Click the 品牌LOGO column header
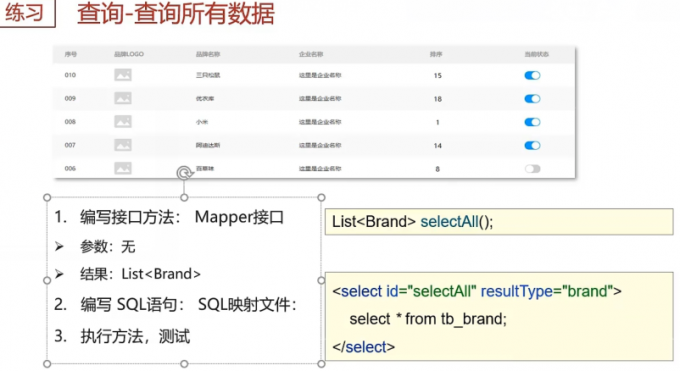The image size is (680, 371). pos(129,54)
